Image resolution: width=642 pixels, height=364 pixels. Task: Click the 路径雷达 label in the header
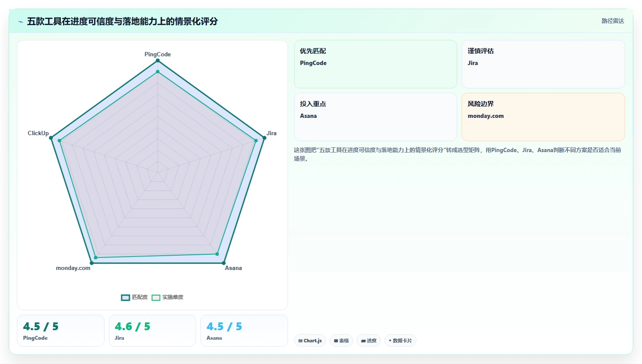coord(613,21)
